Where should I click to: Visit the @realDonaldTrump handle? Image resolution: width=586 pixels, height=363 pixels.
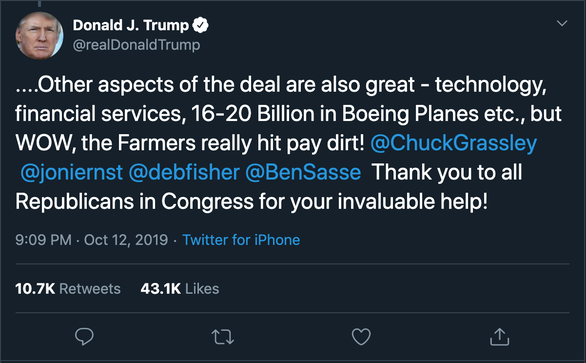click(x=136, y=45)
